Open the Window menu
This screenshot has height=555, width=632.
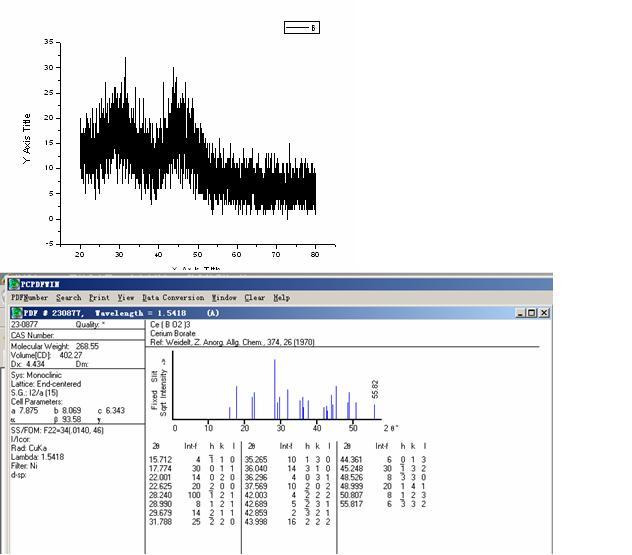[x=224, y=298]
